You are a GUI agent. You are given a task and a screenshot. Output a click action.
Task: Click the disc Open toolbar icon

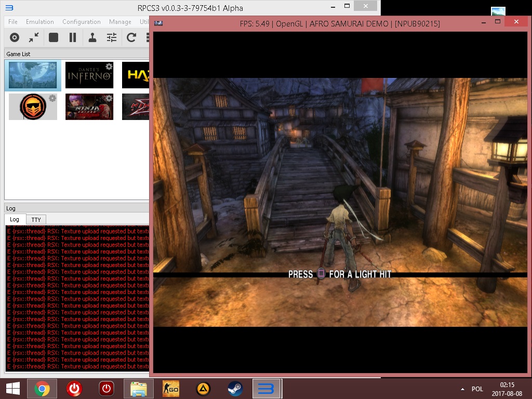click(14, 37)
